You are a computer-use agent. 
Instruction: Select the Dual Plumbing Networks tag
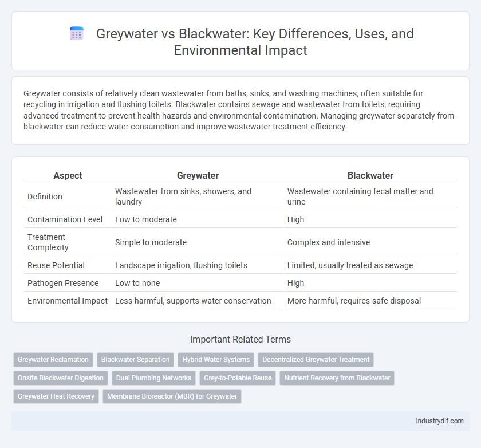pyautogui.click(x=153, y=378)
